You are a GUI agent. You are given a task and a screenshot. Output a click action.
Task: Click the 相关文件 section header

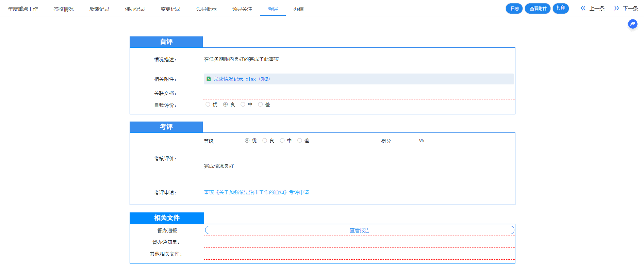tap(167, 218)
